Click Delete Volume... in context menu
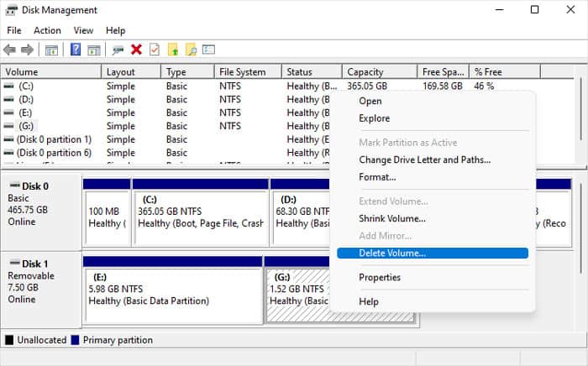The image size is (588, 366). [x=433, y=254]
